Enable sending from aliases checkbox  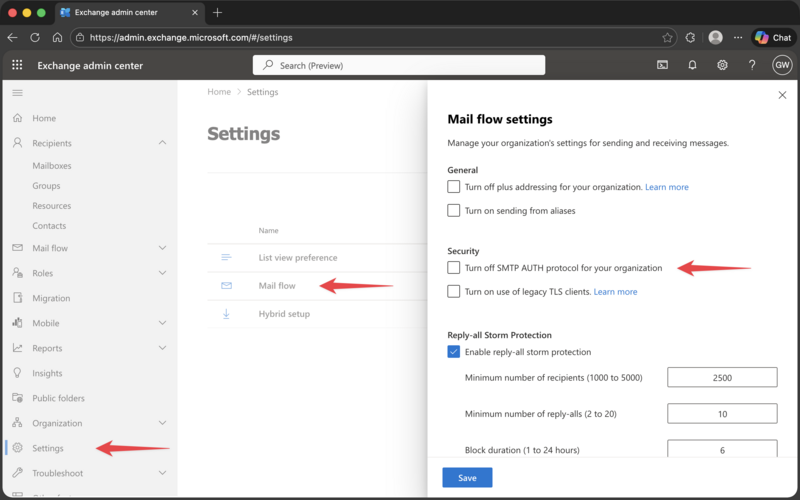[x=454, y=211]
